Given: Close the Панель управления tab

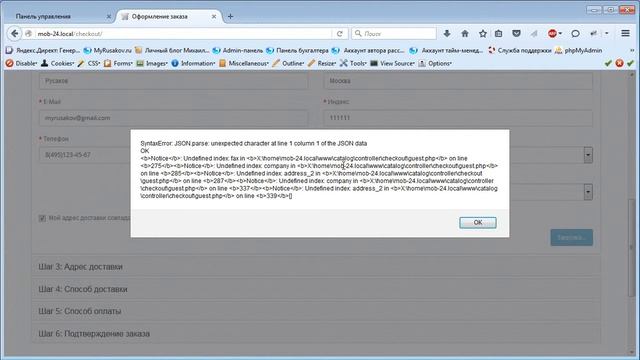Looking at the screenshot, I should point(109,16).
